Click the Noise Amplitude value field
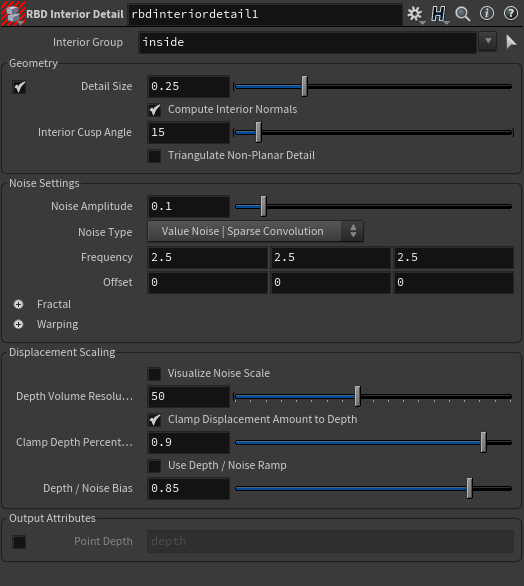Screen dimensions: 524x586 188,206
